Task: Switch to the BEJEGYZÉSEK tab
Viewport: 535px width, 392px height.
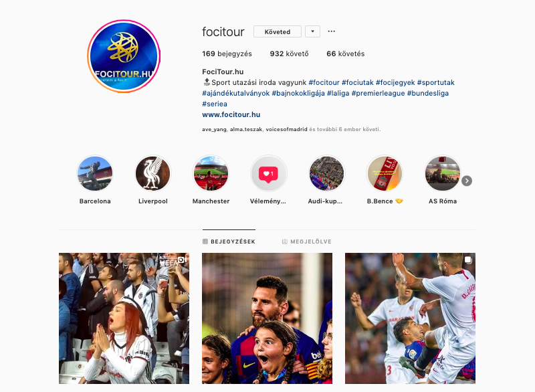Action: 229,241
